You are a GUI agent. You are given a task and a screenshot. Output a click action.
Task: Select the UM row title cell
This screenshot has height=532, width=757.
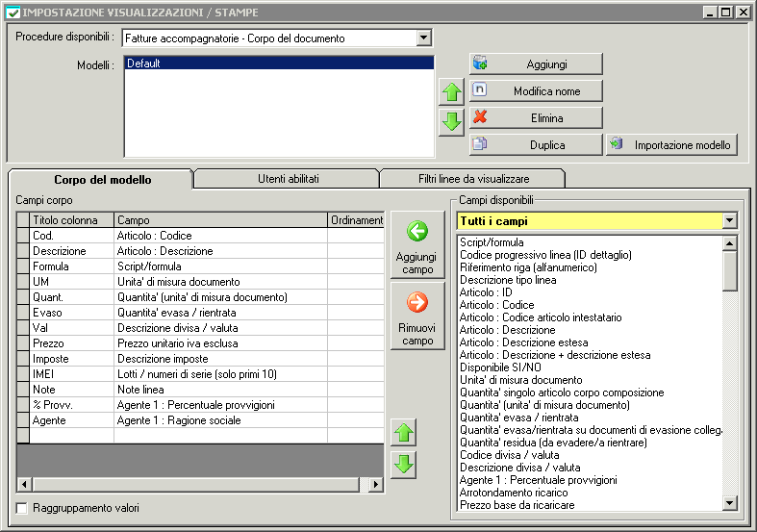click(x=72, y=282)
